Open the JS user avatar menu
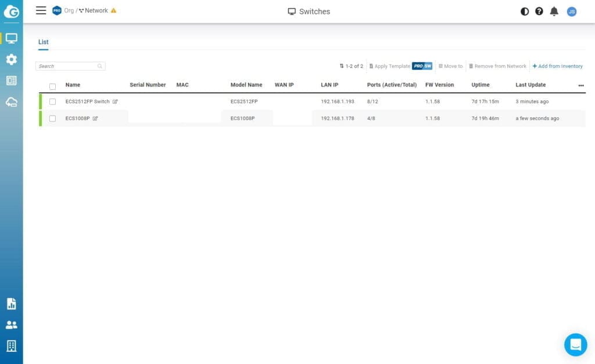 tap(572, 11)
